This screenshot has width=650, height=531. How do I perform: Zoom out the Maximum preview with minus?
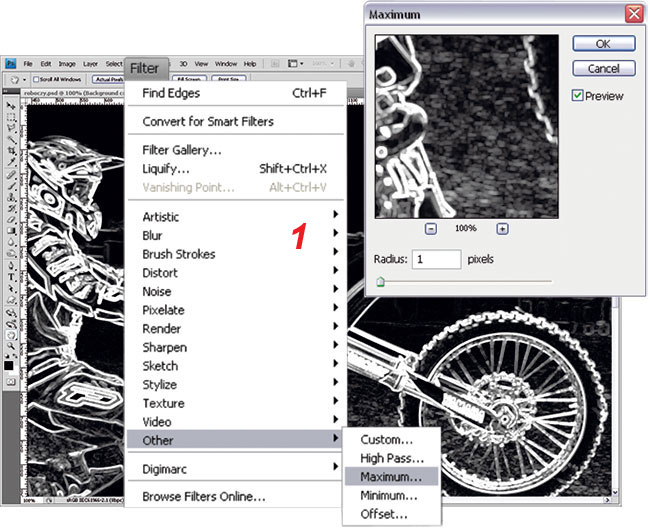tap(430, 228)
